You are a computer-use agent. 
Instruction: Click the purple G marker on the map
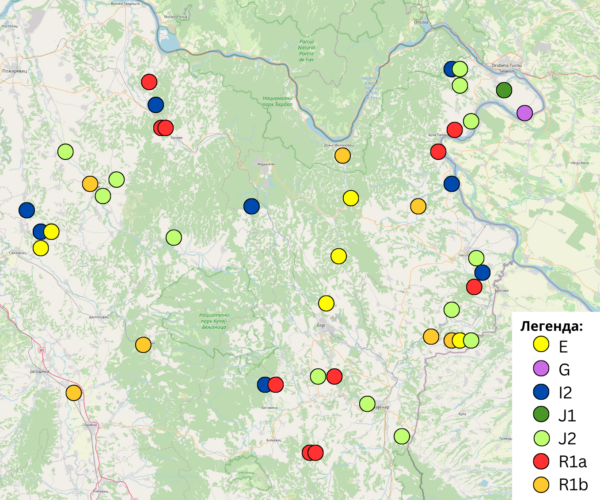524,113
